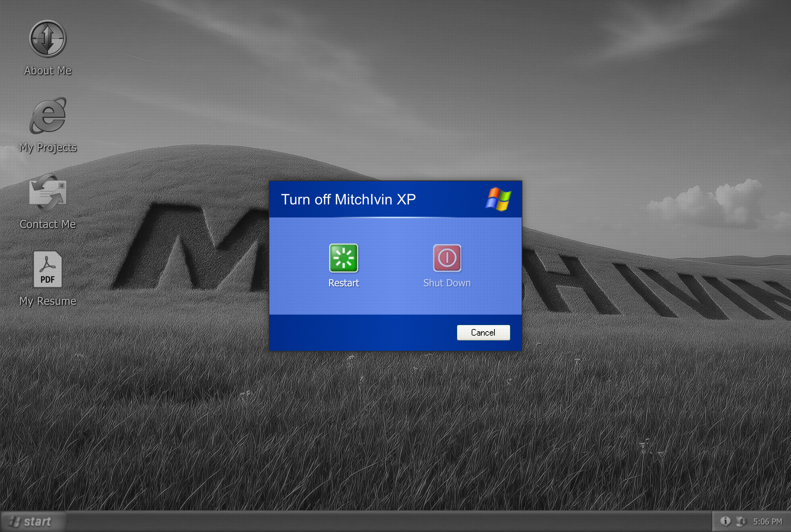791x532 pixels.
Task: Open the My Projects Internet Explorer icon
Action: pyautogui.click(x=48, y=116)
